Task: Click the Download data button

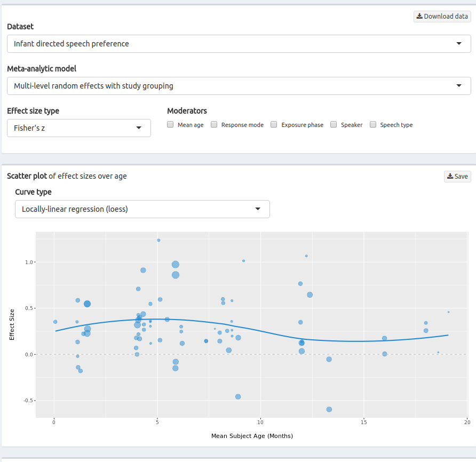Action: 442,16
